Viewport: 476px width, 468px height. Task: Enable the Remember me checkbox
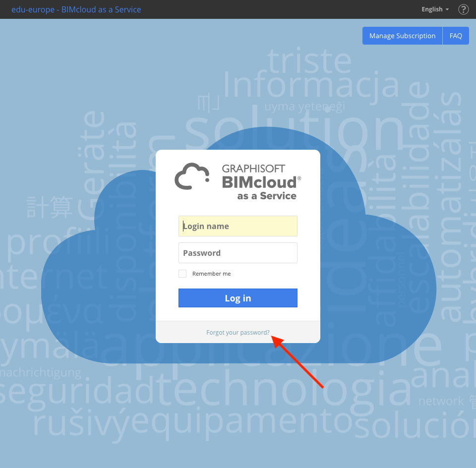tap(182, 274)
